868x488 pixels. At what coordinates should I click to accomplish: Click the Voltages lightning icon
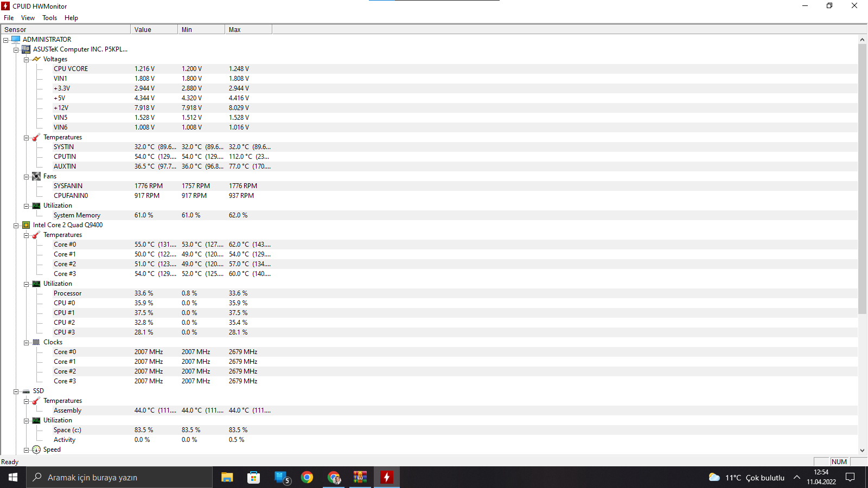point(36,59)
